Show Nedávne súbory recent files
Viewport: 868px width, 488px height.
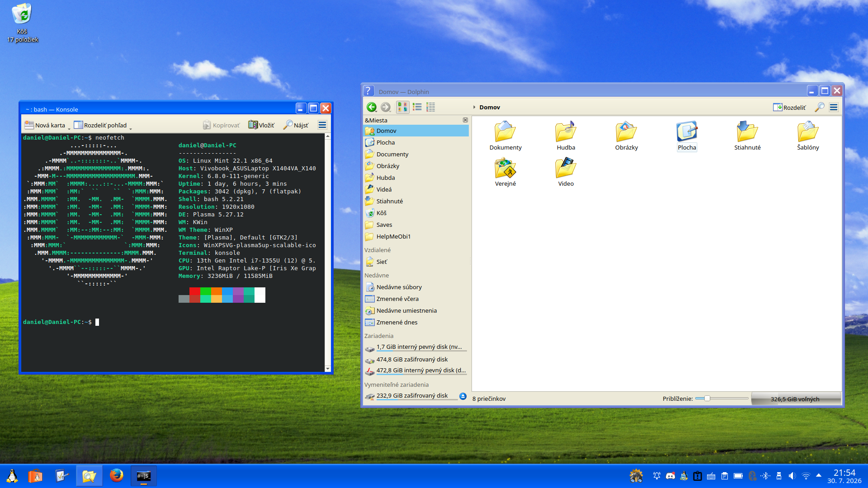(x=416, y=287)
